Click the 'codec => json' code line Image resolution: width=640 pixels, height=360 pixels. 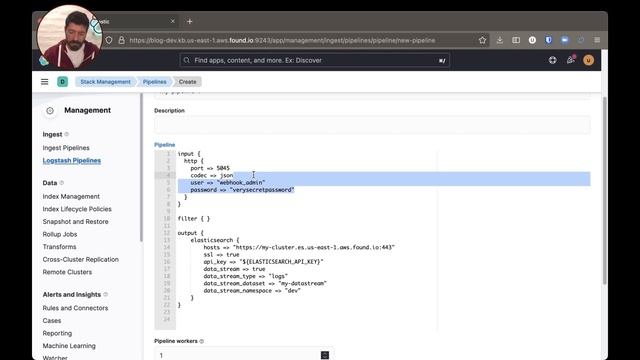pyautogui.click(x=211, y=176)
